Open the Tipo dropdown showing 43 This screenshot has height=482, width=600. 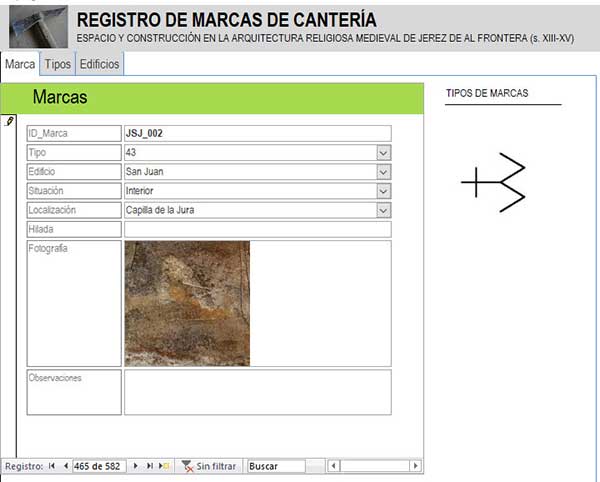coord(383,153)
